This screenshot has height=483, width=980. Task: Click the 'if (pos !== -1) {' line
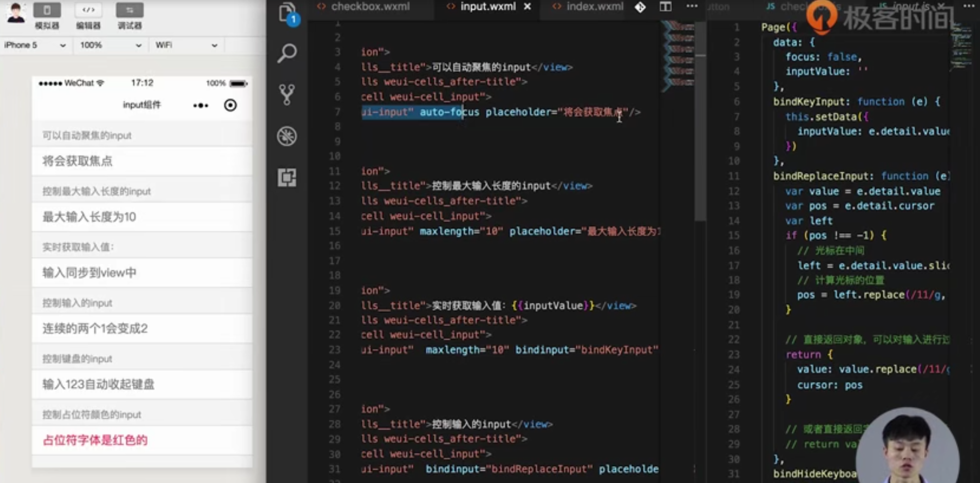point(836,236)
